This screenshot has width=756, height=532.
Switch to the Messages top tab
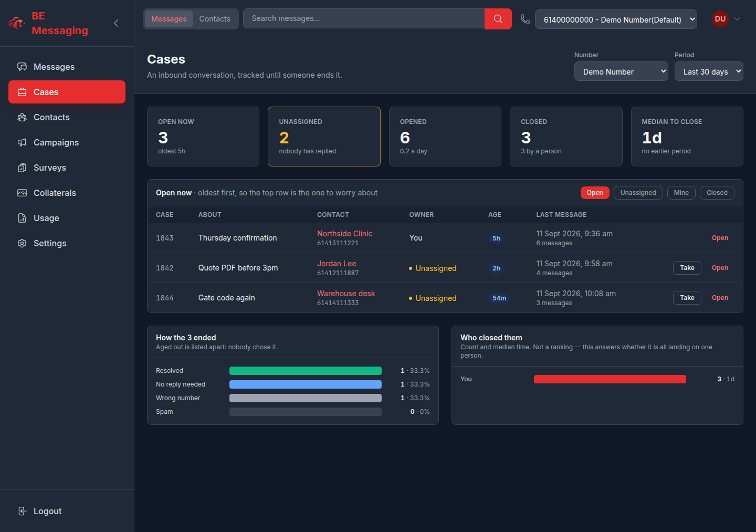click(169, 19)
